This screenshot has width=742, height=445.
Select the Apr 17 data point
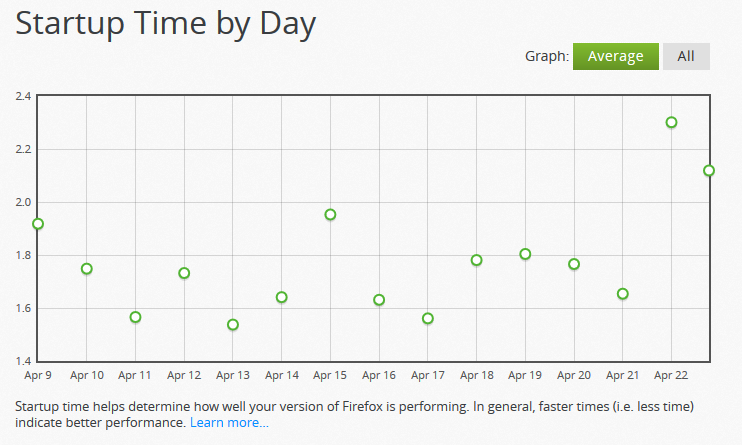tap(428, 318)
